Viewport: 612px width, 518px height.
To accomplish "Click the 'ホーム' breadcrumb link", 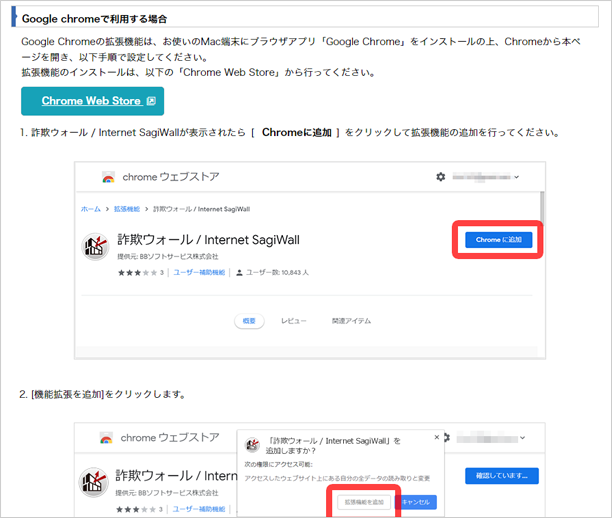I will tap(90, 209).
